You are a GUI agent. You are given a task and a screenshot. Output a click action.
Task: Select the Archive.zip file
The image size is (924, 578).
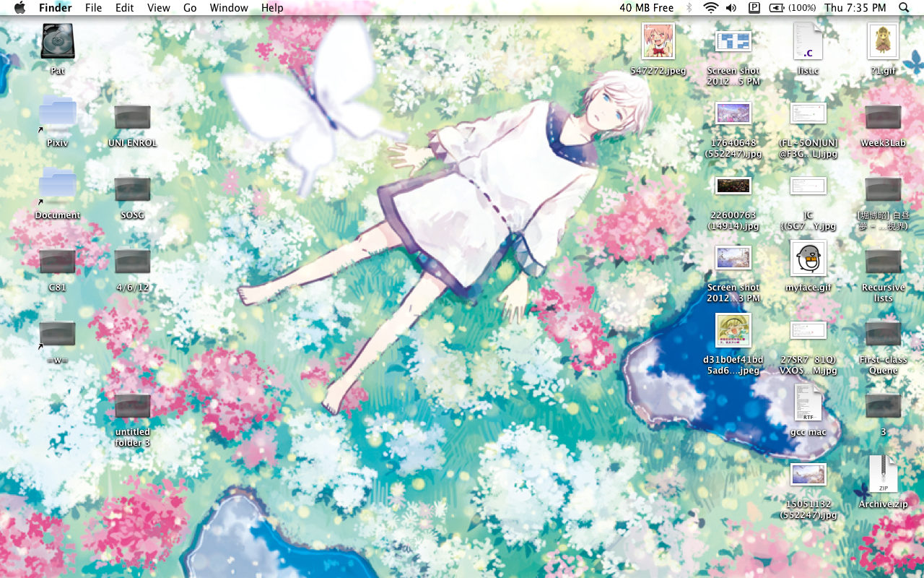click(884, 475)
